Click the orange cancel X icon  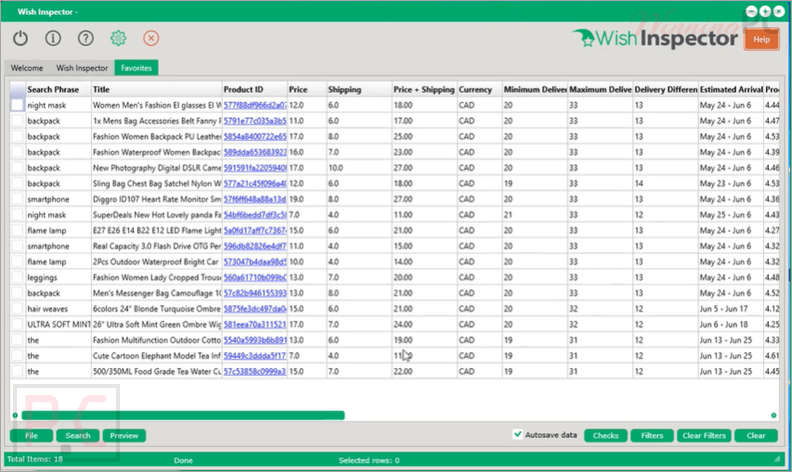coord(151,38)
